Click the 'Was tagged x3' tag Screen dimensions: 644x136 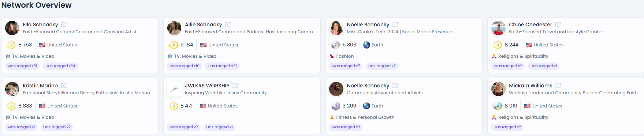pos(346,127)
